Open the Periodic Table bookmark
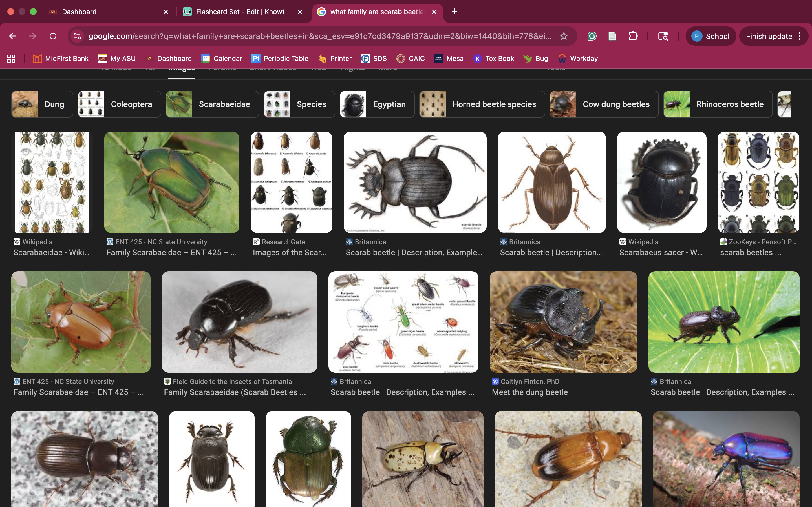 tap(280, 58)
